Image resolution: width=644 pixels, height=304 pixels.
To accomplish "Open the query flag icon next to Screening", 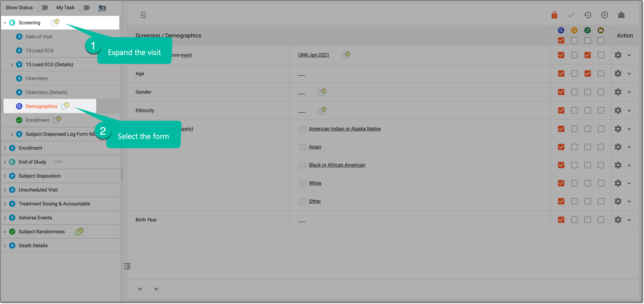I will point(55,22).
